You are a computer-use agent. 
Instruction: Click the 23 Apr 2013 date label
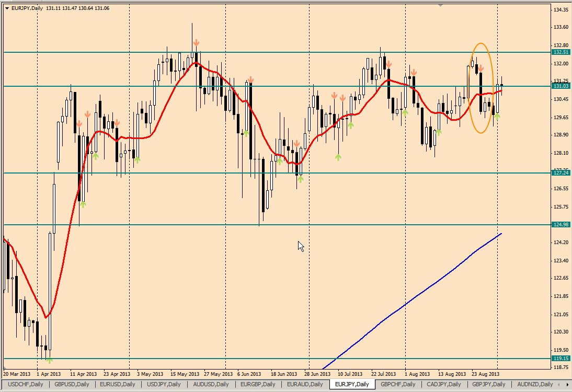pos(117,374)
